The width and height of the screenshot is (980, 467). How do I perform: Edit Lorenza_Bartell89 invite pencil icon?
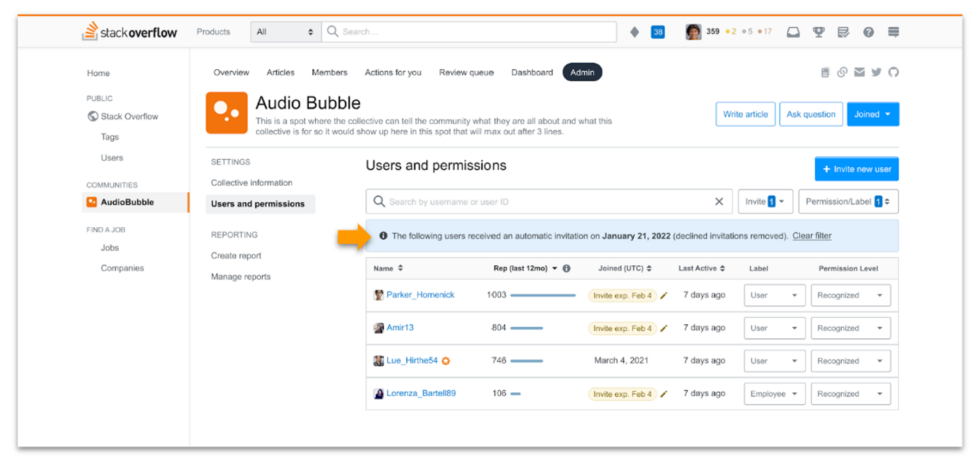coord(664,393)
